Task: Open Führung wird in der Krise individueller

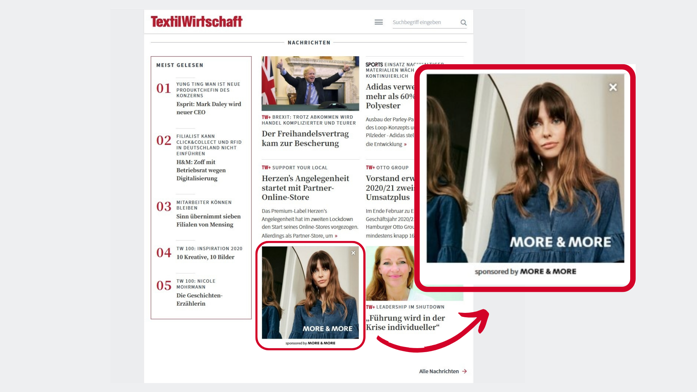Action: tap(405, 323)
